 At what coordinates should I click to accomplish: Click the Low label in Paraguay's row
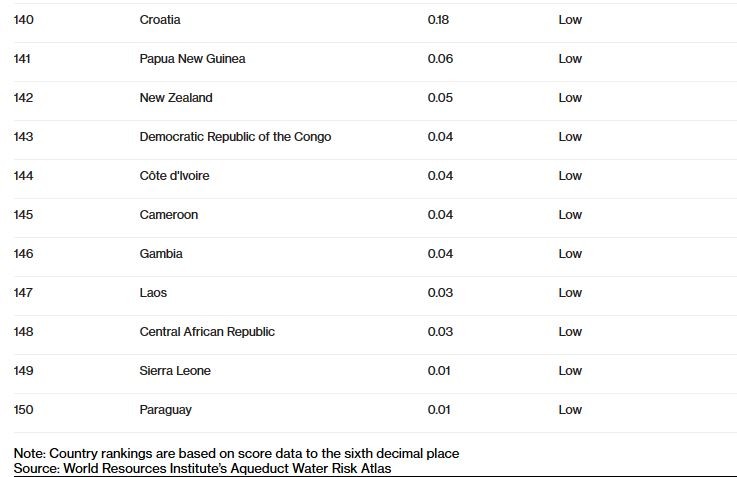click(570, 410)
